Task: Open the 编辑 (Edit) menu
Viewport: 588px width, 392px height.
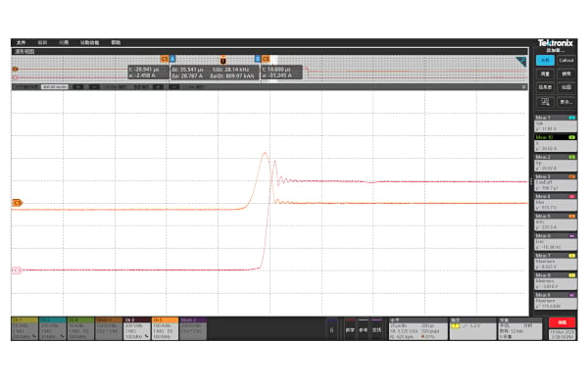Action: pos(42,43)
